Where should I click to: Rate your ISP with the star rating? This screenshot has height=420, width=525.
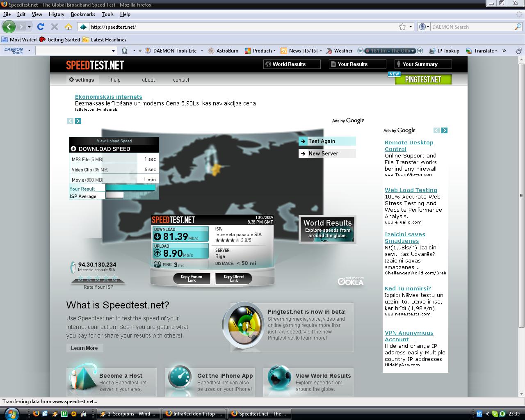coord(98,278)
